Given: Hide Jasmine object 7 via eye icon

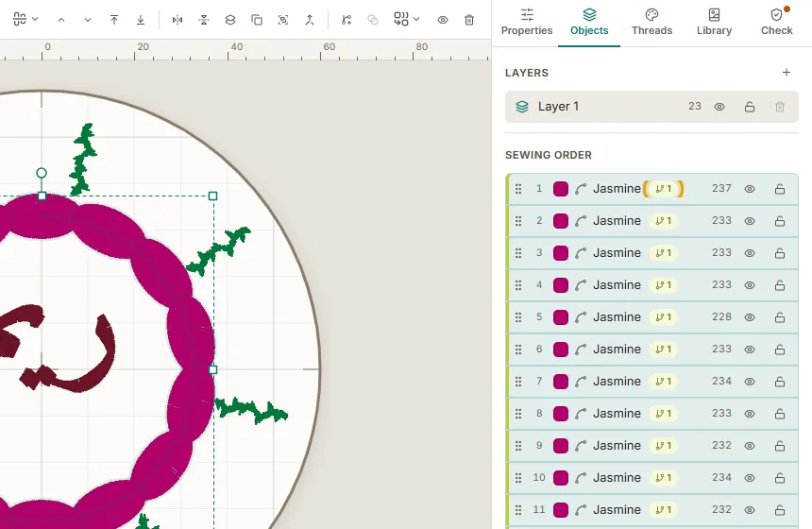Looking at the screenshot, I should tap(750, 382).
